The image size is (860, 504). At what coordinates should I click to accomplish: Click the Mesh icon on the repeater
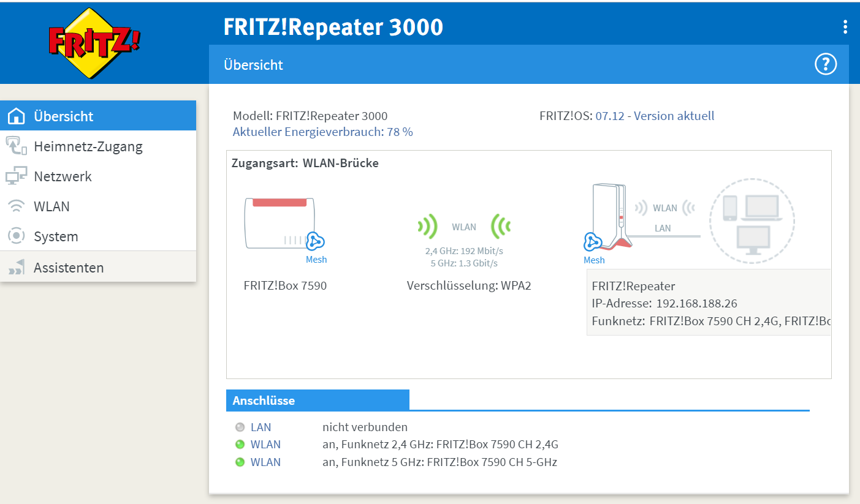(x=593, y=243)
